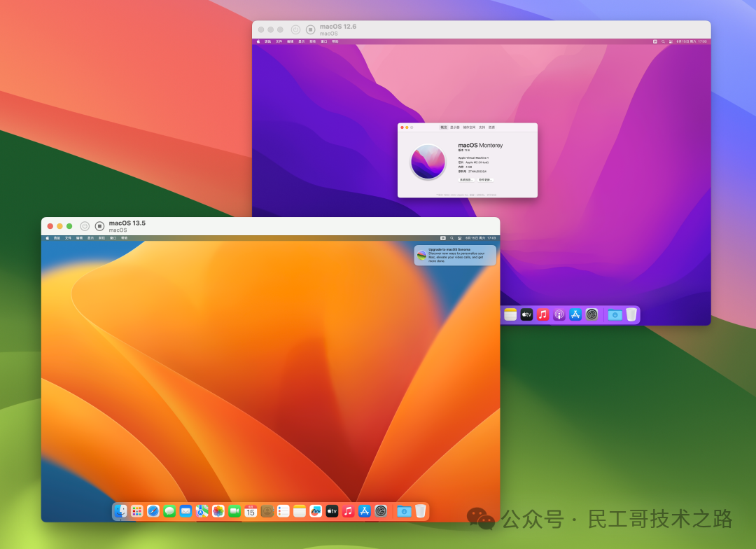Open Launchpad in the macOS 13.5 dock
The width and height of the screenshot is (756, 549).
tap(137, 511)
